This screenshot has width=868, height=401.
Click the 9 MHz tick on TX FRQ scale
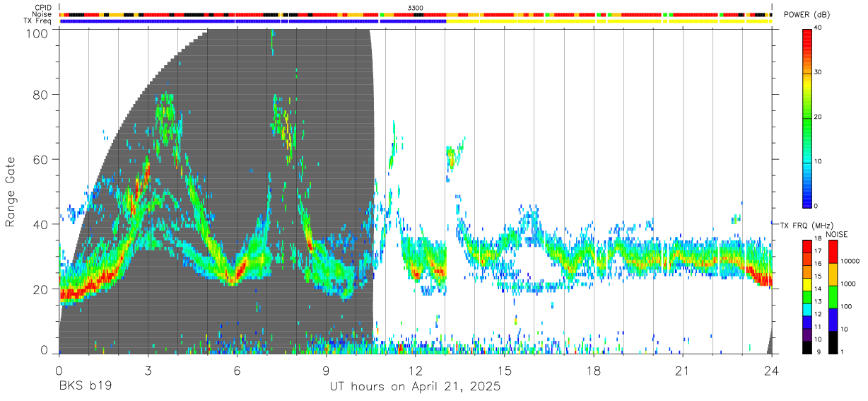pos(819,351)
